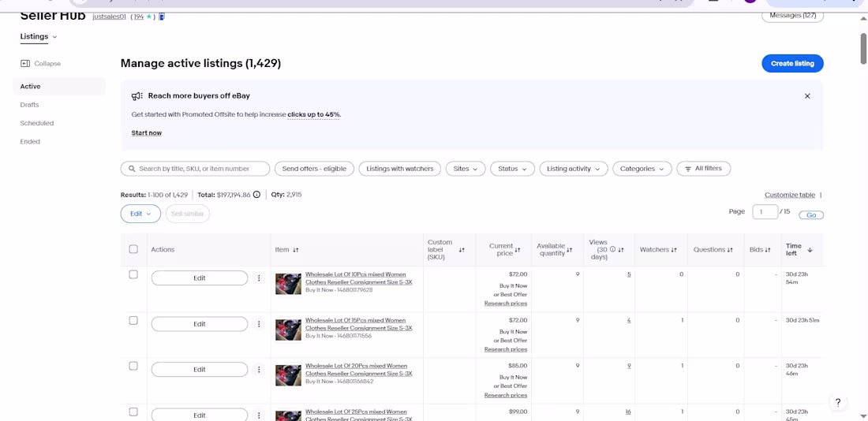
Task: Select Active in the sidebar
Action: click(x=59, y=86)
